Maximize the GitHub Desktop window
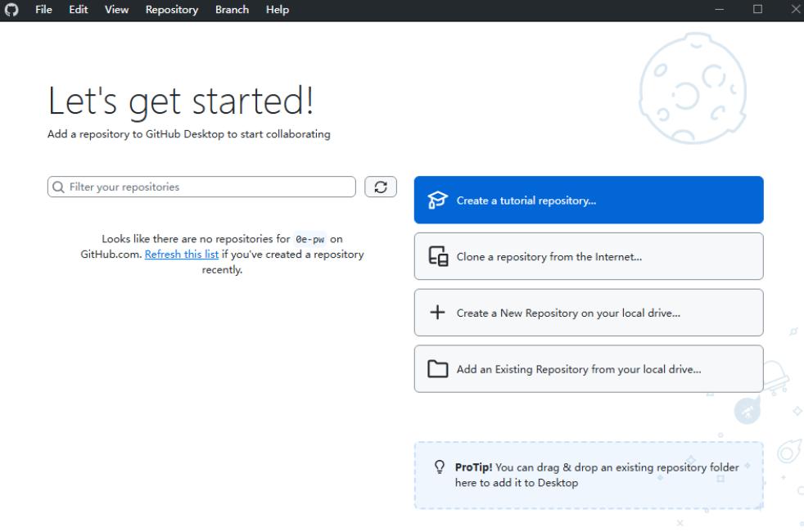Screen dimensions: 804x532 (757, 10)
